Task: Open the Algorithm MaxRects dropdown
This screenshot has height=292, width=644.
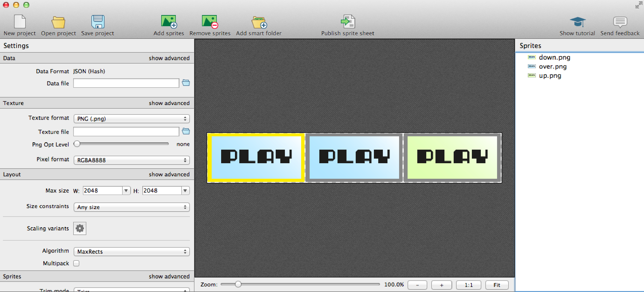Action: tap(131, 251)
